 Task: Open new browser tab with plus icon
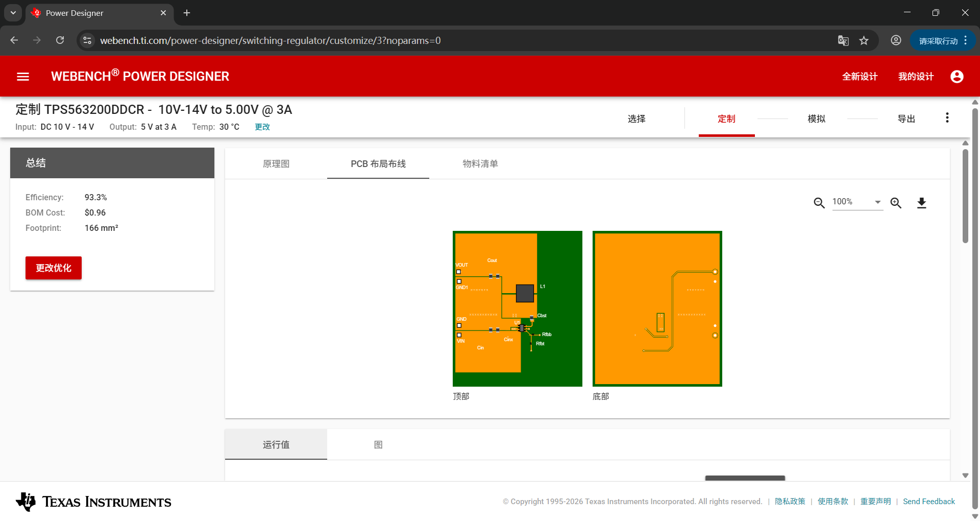(187, 13)
